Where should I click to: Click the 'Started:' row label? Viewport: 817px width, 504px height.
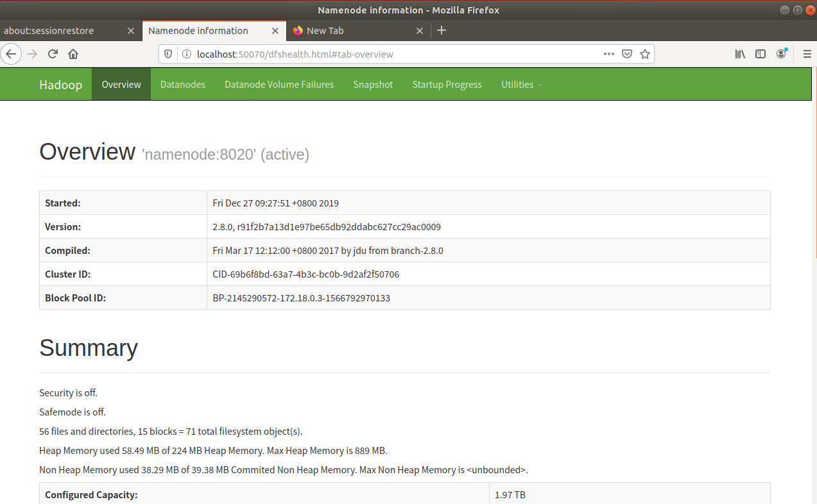pos(63,203)
